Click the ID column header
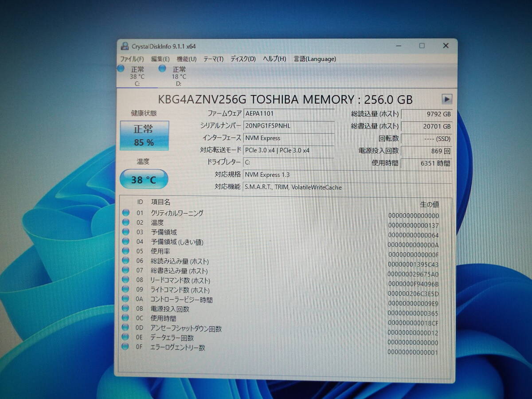The height and width of the screenshot is (399, 532). click(140, 202)
